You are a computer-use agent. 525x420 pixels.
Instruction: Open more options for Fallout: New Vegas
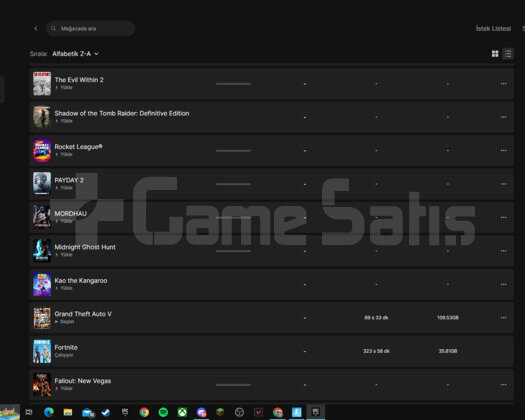(503, 384)
